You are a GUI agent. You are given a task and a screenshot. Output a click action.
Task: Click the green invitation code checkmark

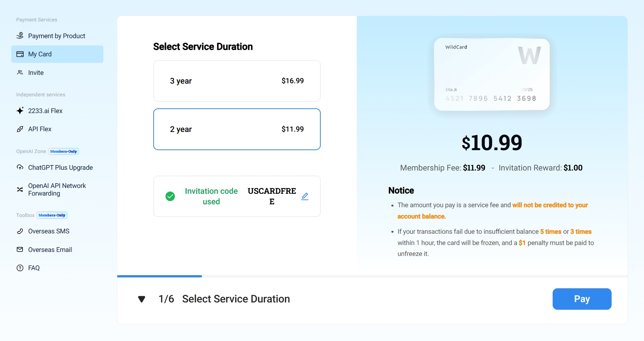[x=170, y=196]
